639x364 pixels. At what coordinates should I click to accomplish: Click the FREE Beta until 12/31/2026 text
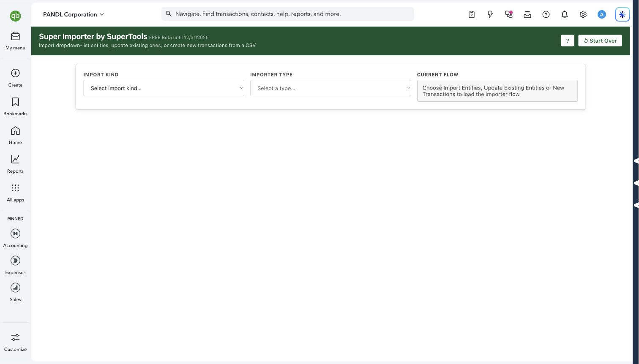179,38
